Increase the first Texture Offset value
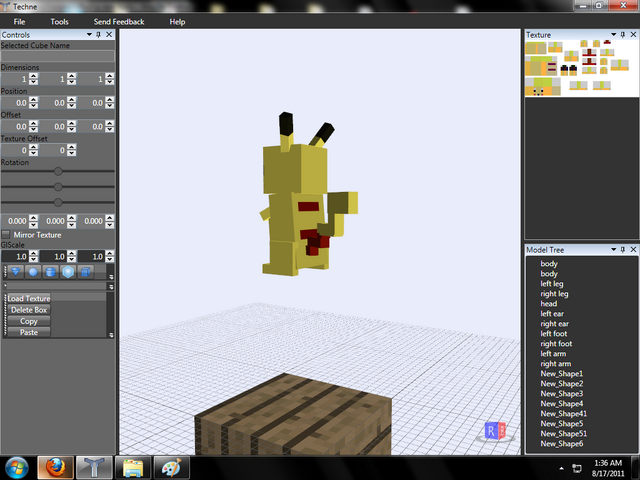 tap(34, 147)
